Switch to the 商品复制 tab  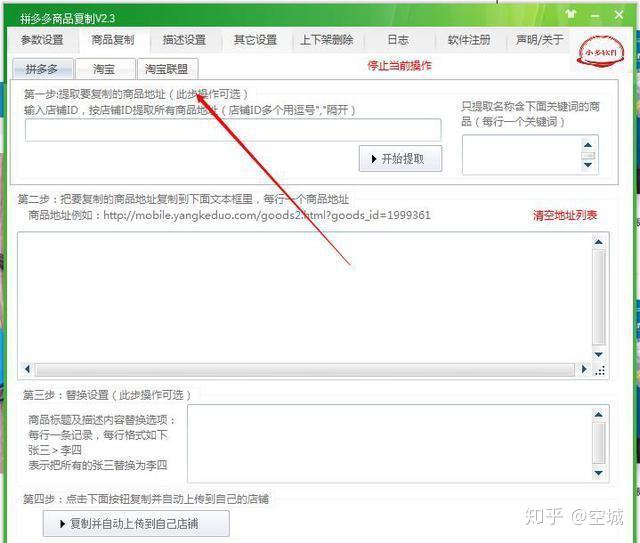point(113,40)
